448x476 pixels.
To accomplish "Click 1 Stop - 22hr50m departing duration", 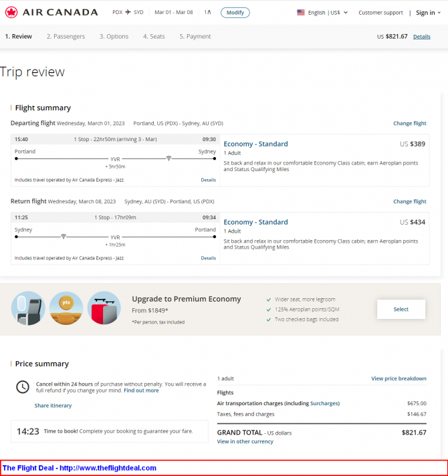I will [115, 139].
